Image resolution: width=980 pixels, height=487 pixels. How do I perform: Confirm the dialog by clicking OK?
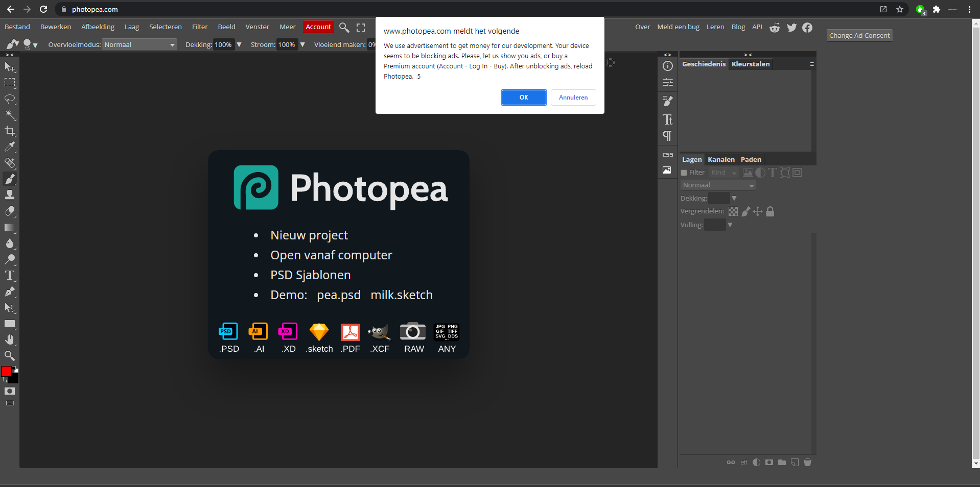524,98
